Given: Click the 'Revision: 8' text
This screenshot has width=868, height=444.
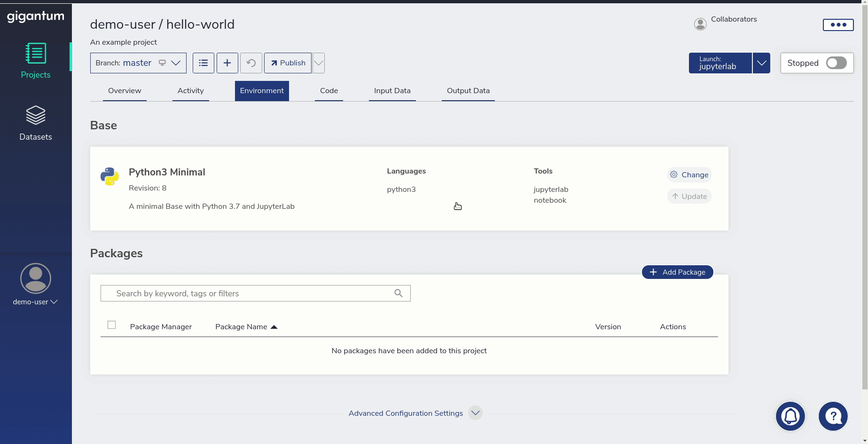Looking at the screenshot, I should pyautogui.click(x=148, y=188).
